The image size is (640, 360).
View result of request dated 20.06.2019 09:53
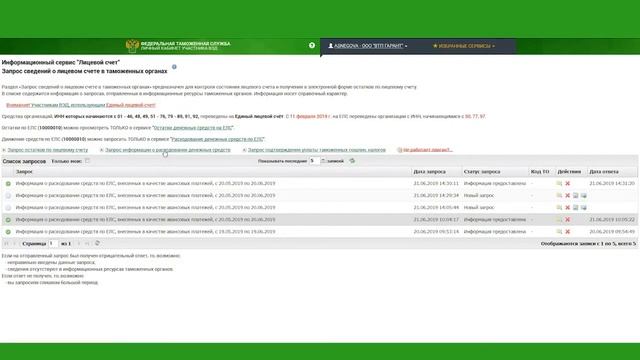point(559,232)
